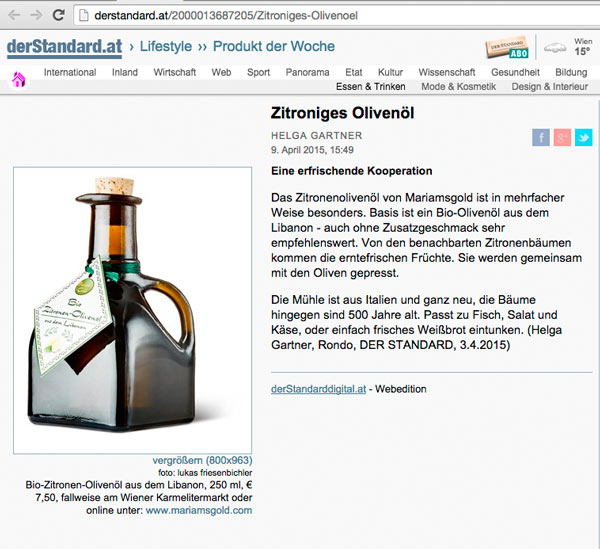This screenshot has width=600, height=549.
Task: Click the page document icon in address bar
Action: tap(83, 16)
